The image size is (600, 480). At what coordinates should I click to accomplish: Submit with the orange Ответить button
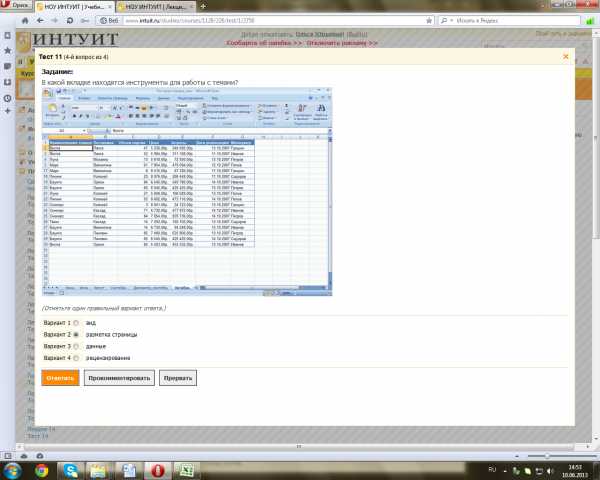[x=60, y=378]
